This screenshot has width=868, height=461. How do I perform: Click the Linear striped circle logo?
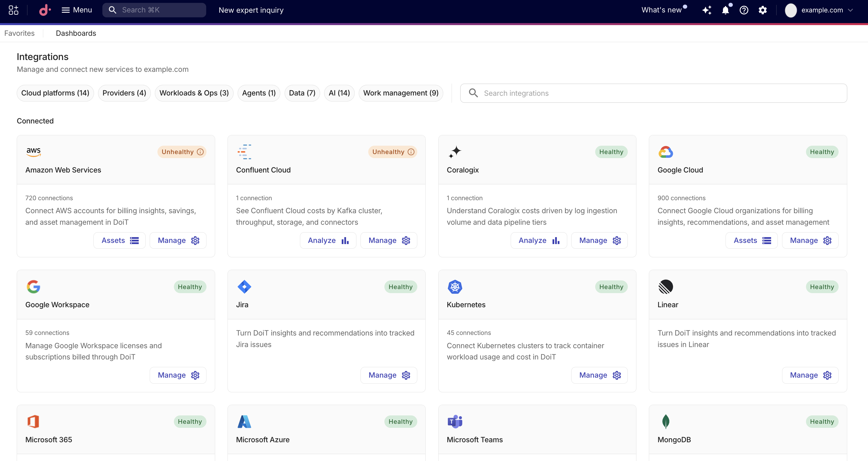point(666,287)
